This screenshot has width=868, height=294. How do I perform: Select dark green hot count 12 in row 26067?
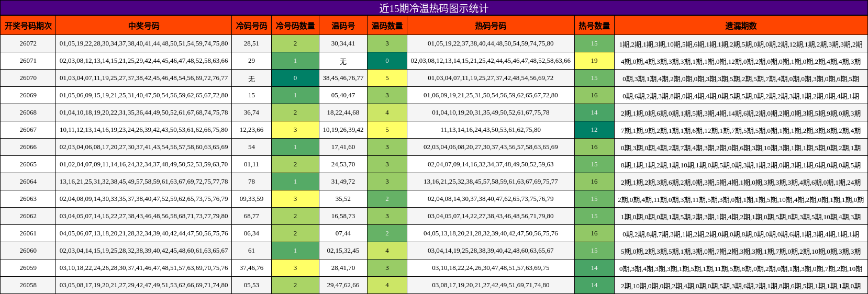594,130
